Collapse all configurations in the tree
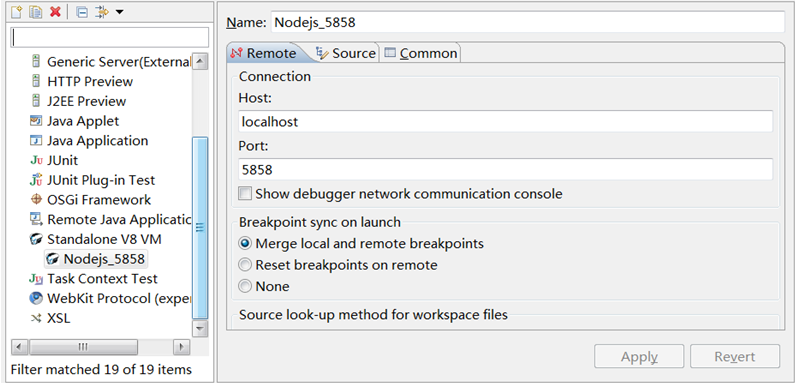 pos(82,12)
